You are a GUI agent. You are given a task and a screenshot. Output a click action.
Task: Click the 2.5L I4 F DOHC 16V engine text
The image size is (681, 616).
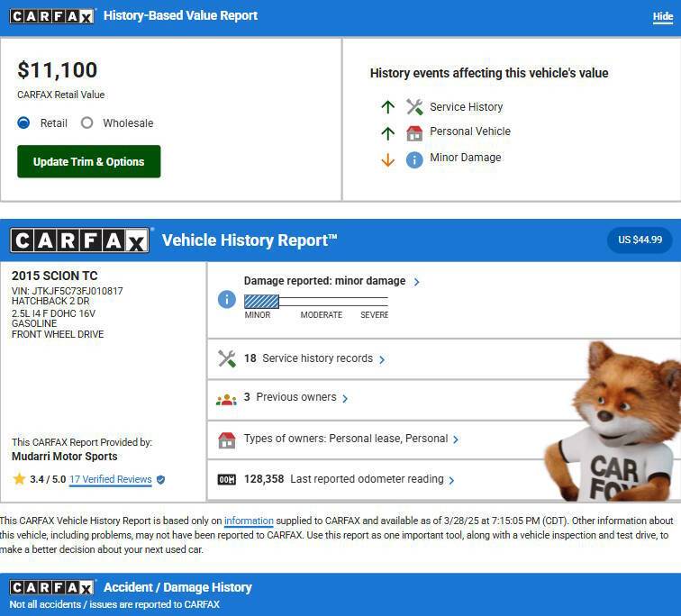53,313
